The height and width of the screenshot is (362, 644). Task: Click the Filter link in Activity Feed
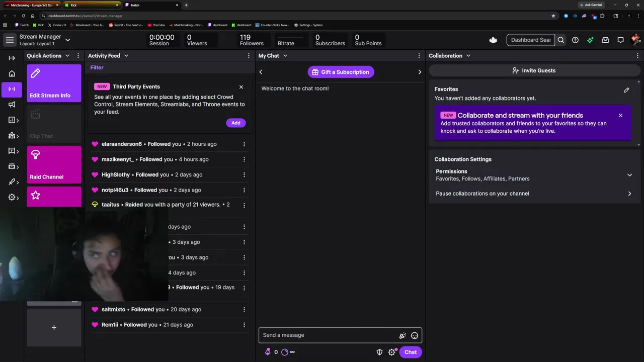97,67
